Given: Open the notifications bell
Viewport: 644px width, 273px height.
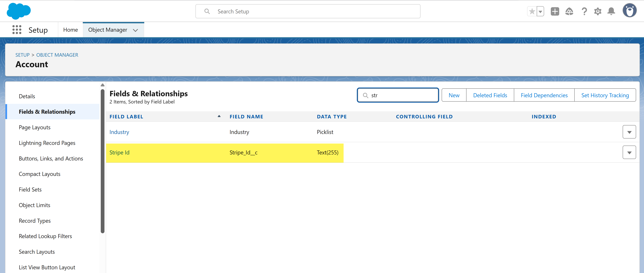Looking at the screenshot, I should (611, 11).
